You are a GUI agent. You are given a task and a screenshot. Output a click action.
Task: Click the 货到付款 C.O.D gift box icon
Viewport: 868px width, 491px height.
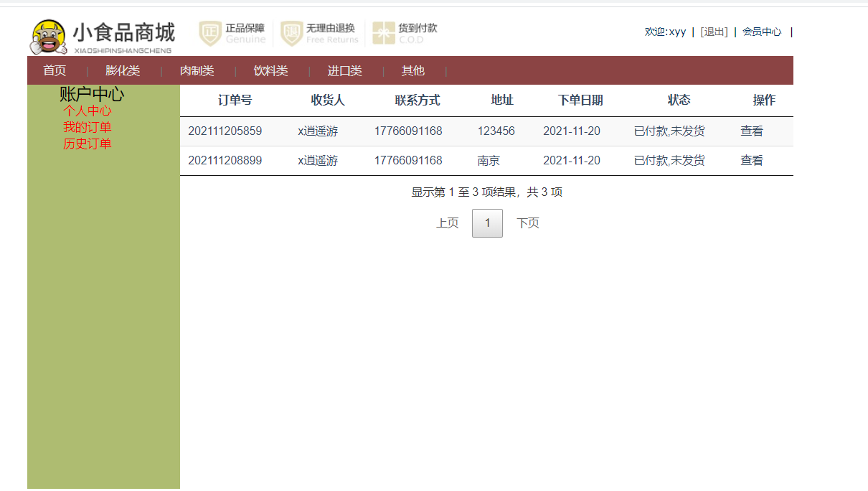click(384, 33)
